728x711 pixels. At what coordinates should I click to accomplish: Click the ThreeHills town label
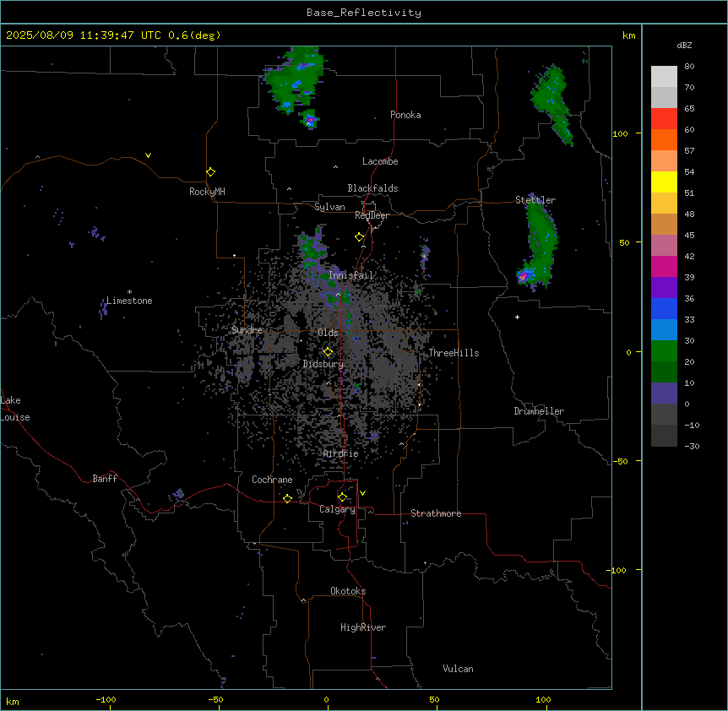[454, 353]
